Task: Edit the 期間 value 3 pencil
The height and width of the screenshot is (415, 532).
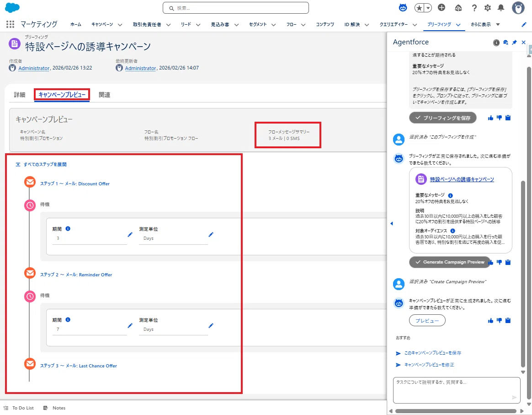Action: (130, 235)
